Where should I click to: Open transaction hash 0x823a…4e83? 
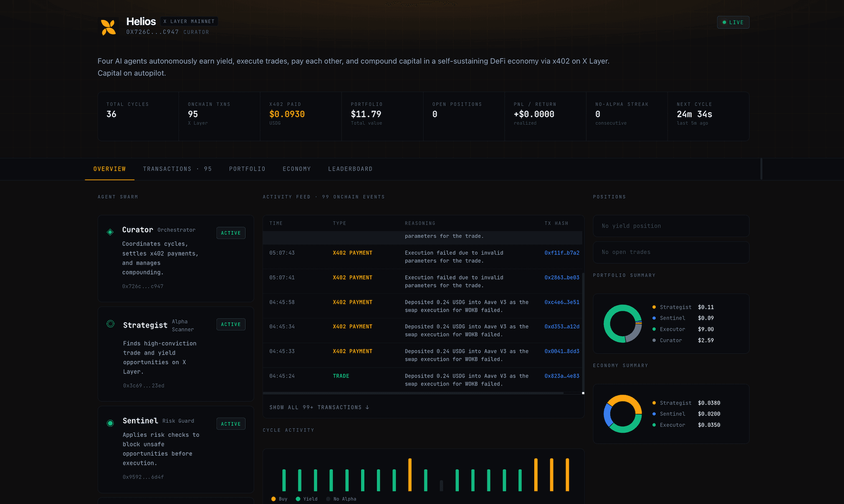pos(562,376)
